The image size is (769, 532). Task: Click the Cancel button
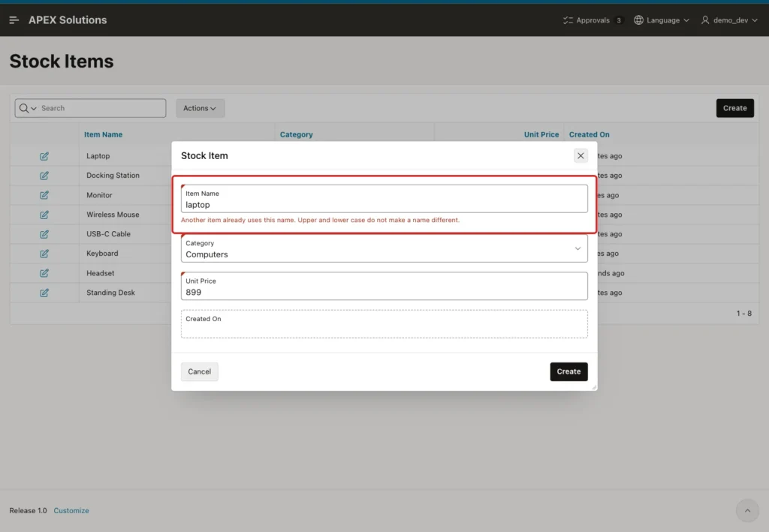[x=200, y=371]
